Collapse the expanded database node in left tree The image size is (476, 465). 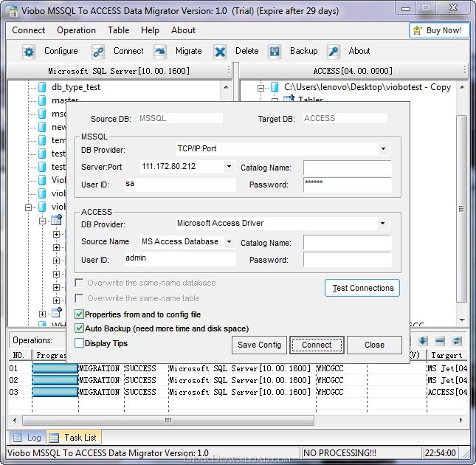click(29, 207)
